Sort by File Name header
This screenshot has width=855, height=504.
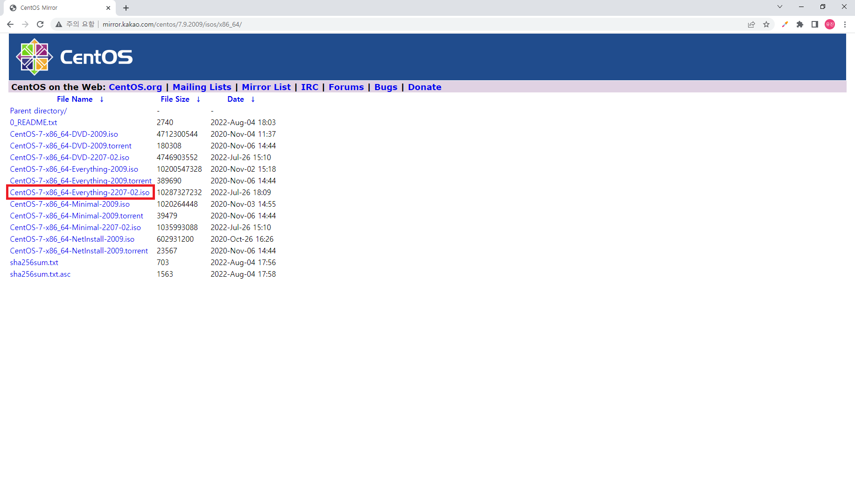[75, 99]
